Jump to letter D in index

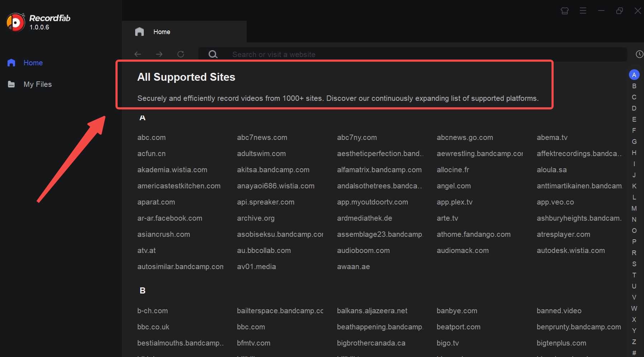coord(634,108)
